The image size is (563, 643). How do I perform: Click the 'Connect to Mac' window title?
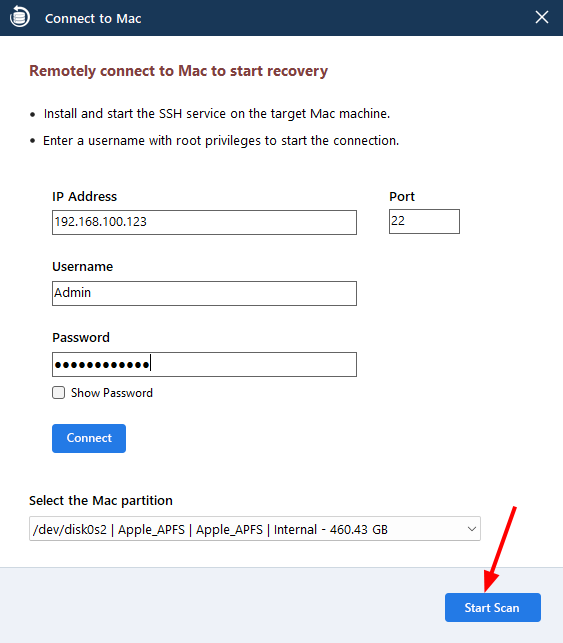(93, 18)
